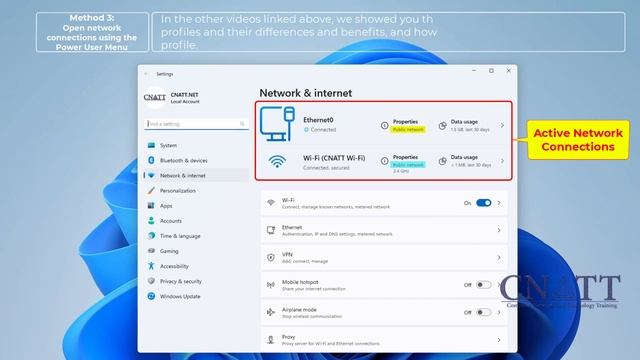Click the Apps icon in sidebar
The height and width of the screenshot is (360, 640).
click(151, 206)
